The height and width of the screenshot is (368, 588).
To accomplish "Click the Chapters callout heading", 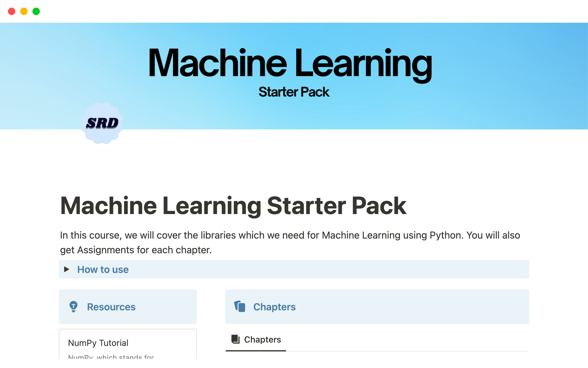I will pyautogui.click(x=274, y=307).
